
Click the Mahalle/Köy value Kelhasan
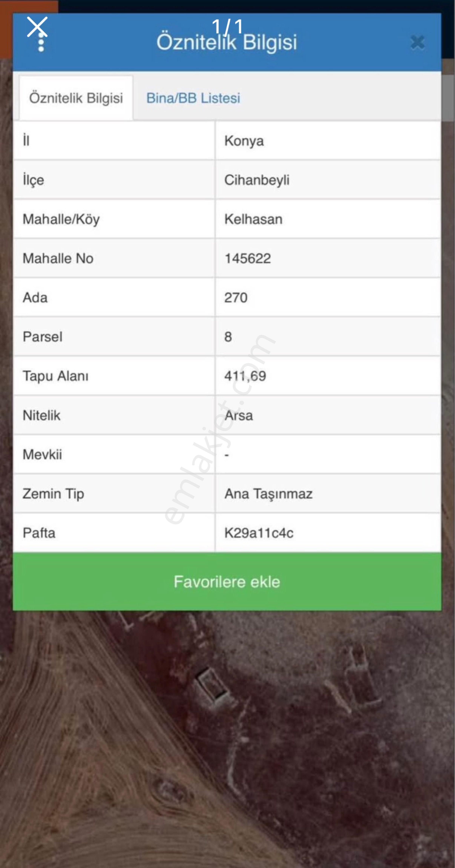[253, 219]
